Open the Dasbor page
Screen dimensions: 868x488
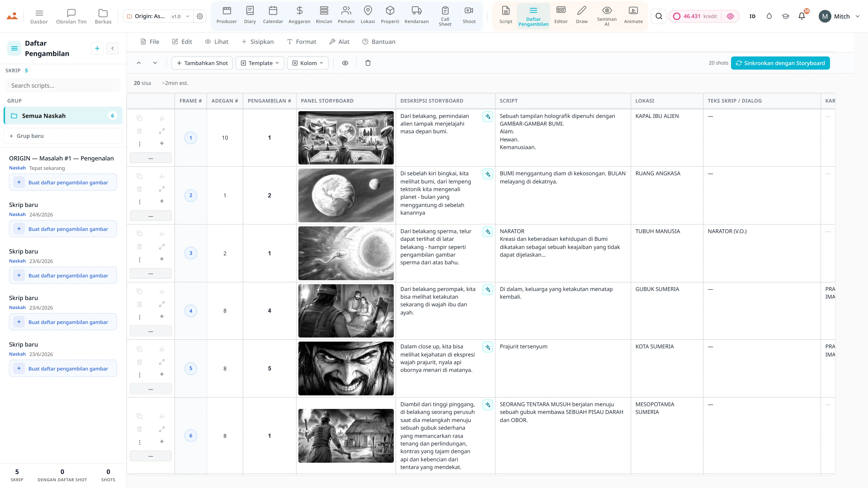[39, 16]
